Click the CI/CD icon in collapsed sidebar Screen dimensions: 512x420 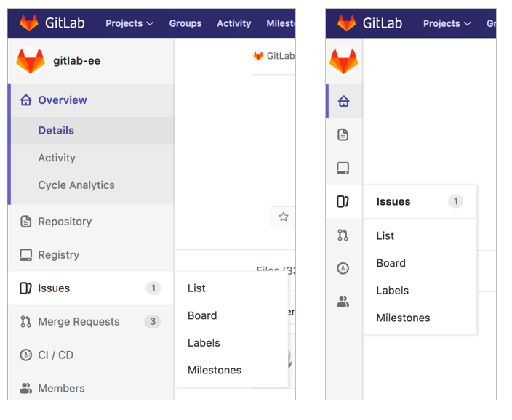click(343, 268)
